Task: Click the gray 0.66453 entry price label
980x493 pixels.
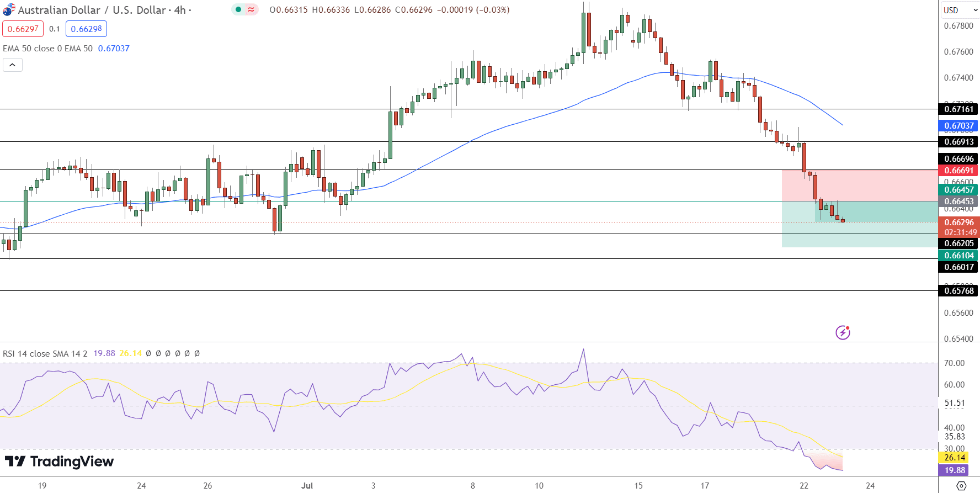Action: coord(958,202)
